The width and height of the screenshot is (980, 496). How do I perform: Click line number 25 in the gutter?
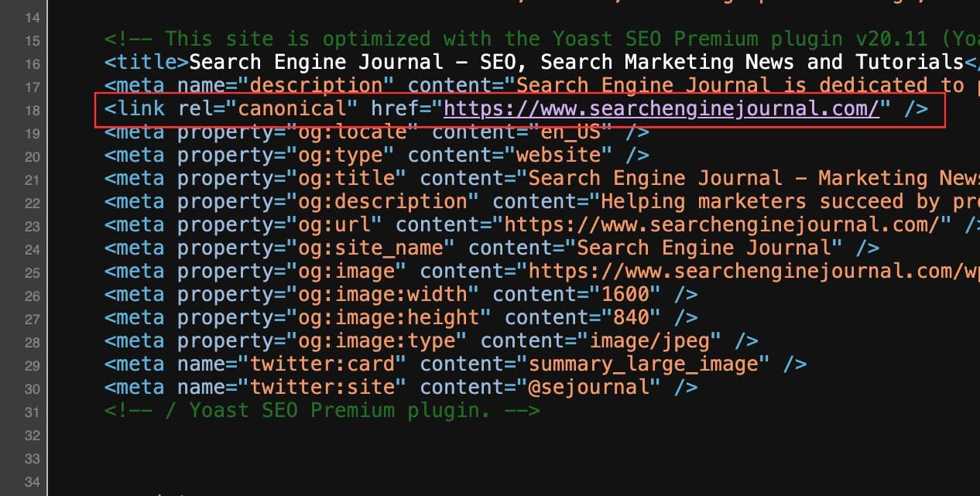click(32, 272)
